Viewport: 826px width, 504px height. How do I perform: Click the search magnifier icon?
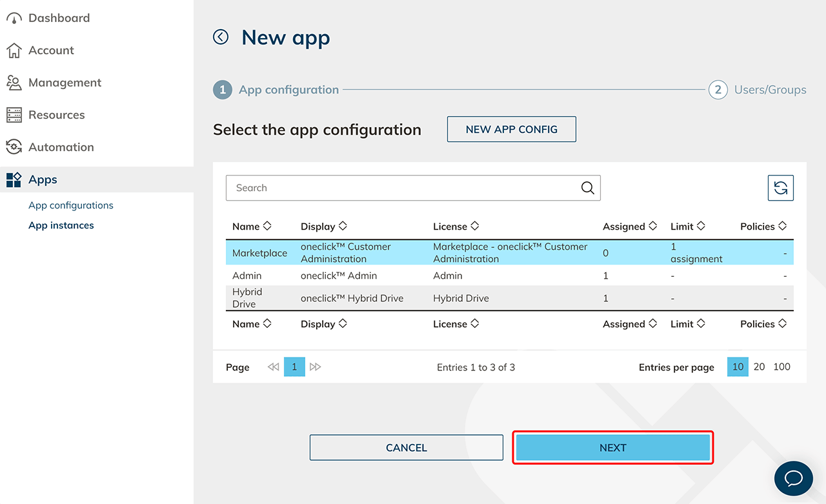(x=587, y=188)
